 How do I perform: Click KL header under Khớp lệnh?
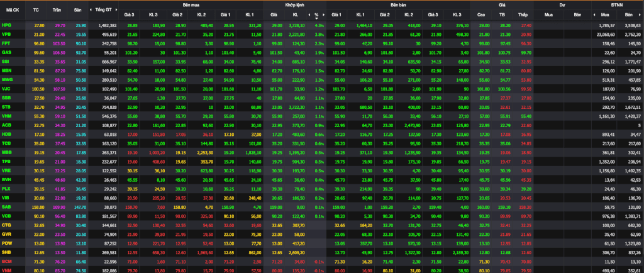coord(296,14)
